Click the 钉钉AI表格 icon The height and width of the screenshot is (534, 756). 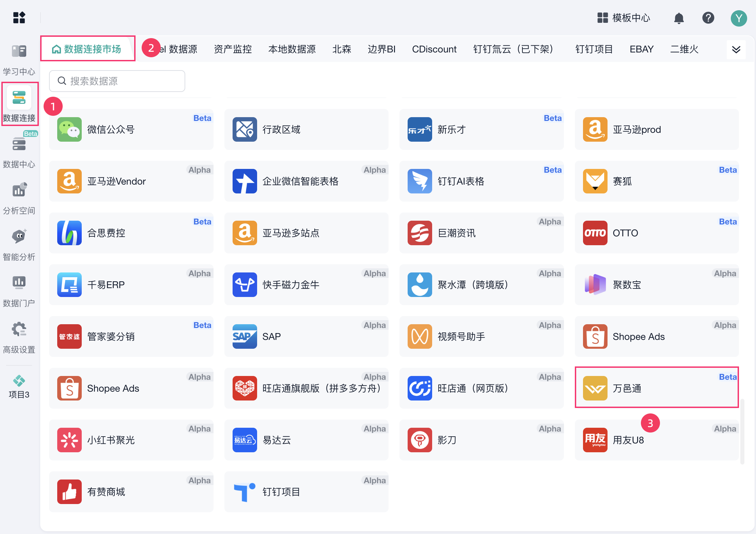pyautogui.click(x=420, y=181)
